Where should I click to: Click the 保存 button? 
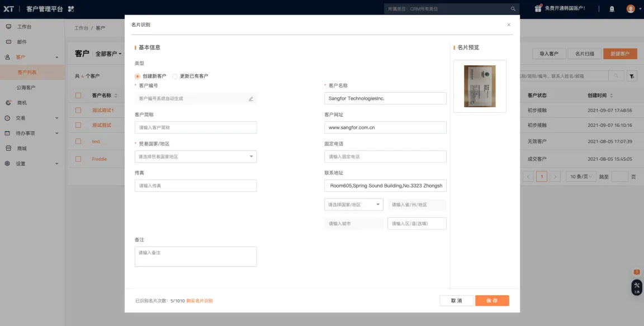point(492,300)
